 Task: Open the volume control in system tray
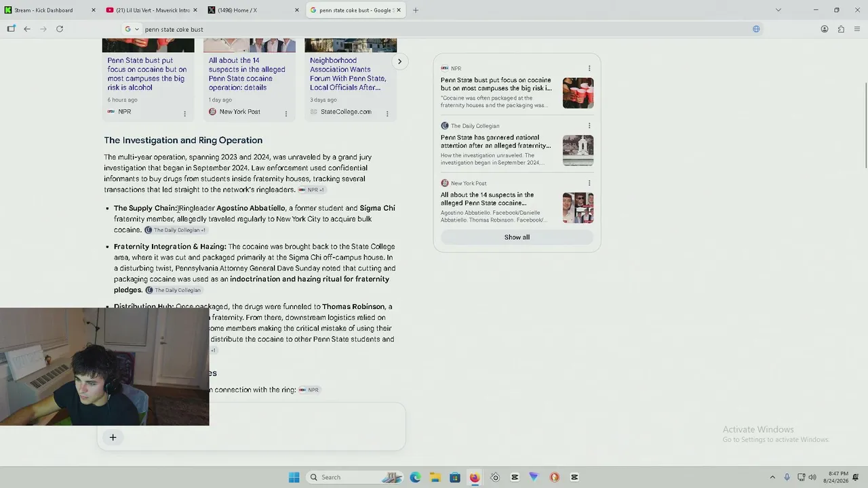coord(812,477)
